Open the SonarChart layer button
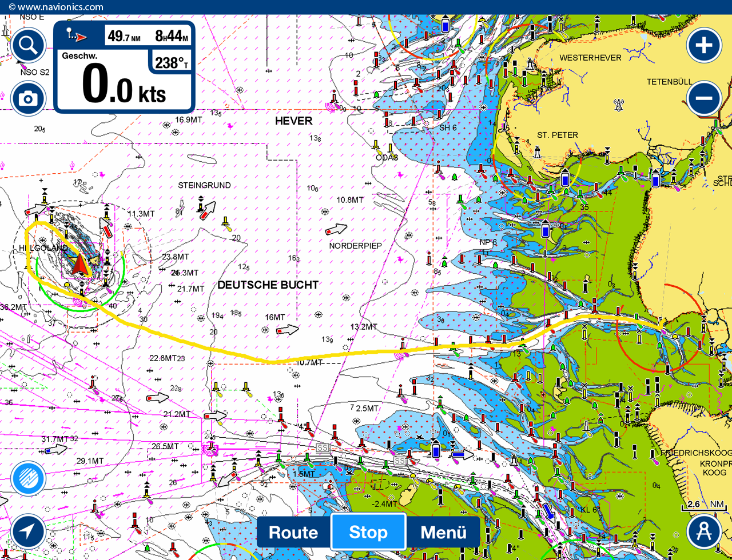 point(28,478)
